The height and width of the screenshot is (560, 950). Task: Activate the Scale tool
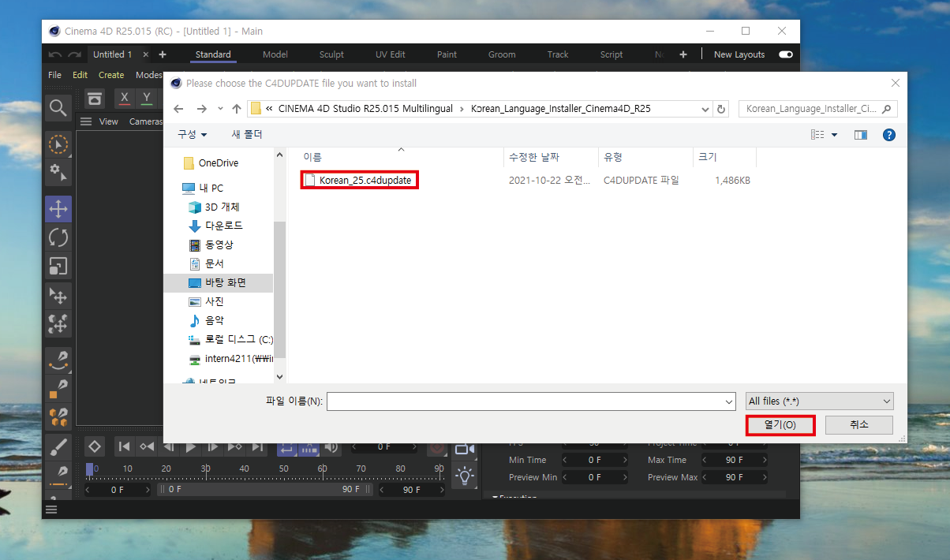pyautogui.click(x=58, y=266)
